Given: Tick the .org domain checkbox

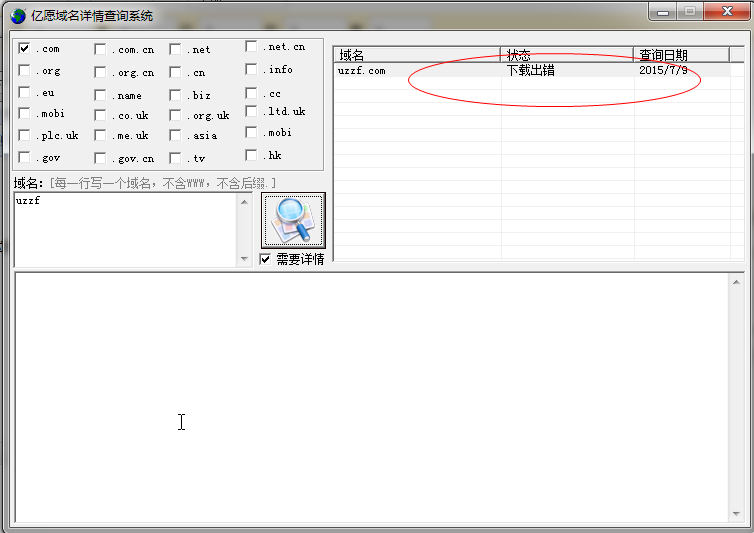Looking at the screenshot, I should (x=25, y=71).
